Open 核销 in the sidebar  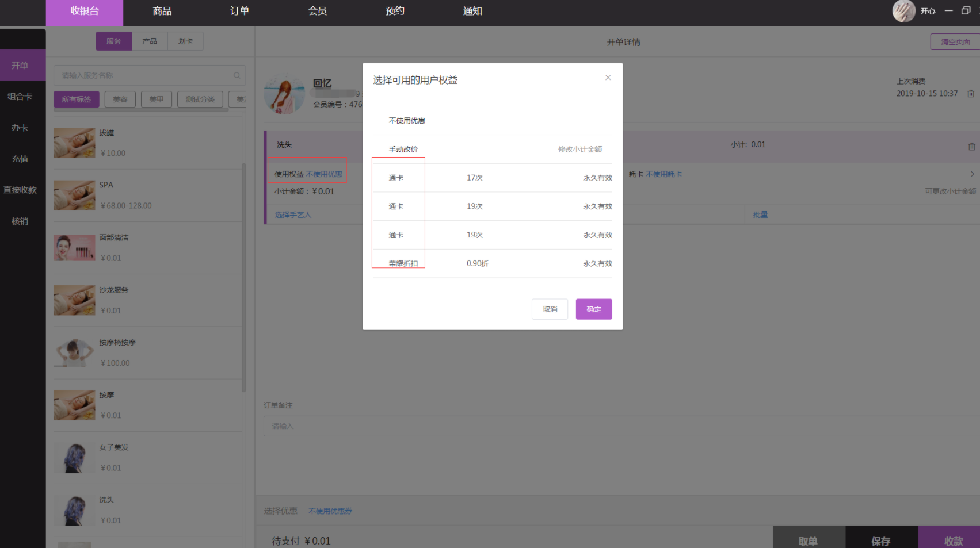(x=20, y=221)
